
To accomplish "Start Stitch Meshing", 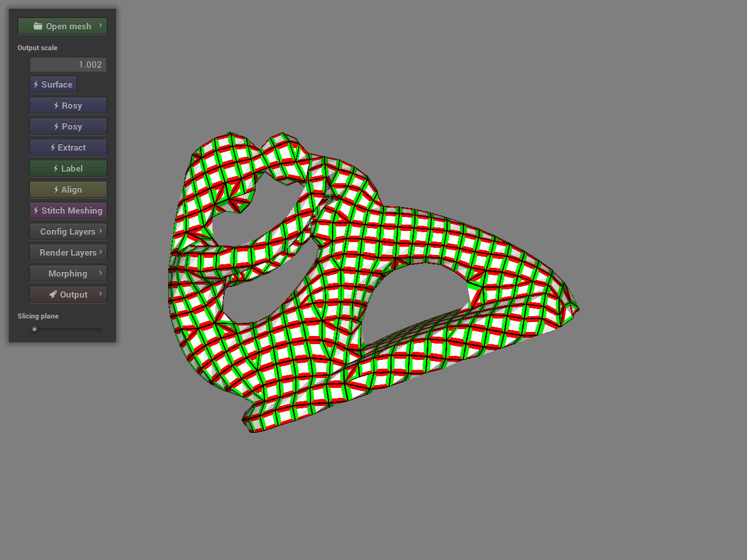I will coord(68,211).
